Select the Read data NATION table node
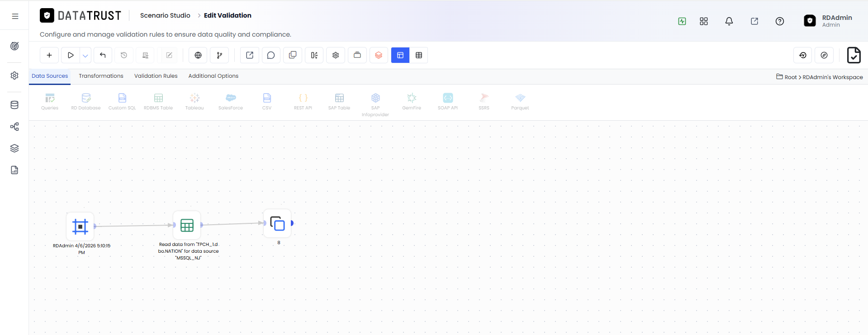868x335 pixels. pyautogui.click(x=187, y=225)
